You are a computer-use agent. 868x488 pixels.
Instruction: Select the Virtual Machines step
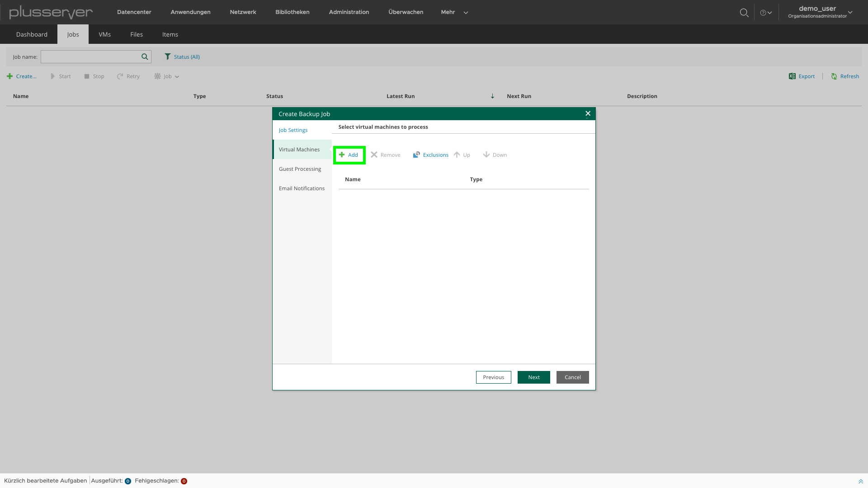302,150
